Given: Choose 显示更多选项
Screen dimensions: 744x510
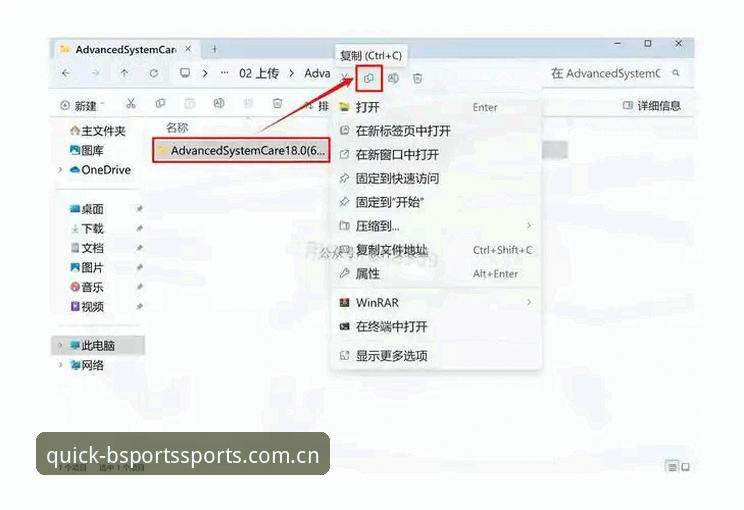Looking at the screenshot, I should tap(436, 355).
